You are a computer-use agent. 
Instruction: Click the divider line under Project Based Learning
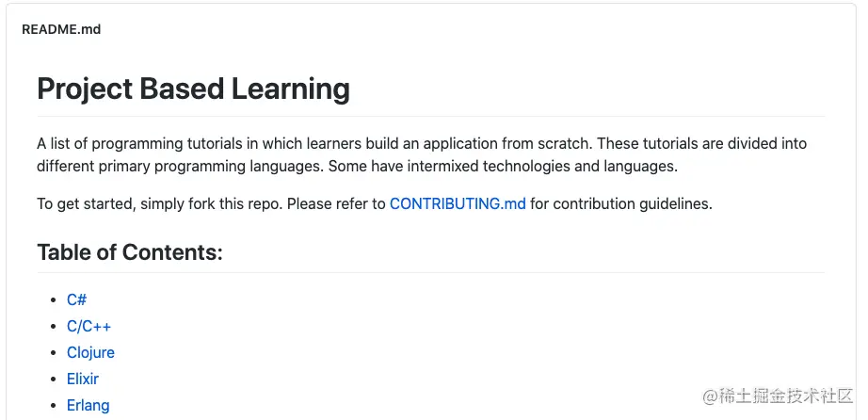(x=430, y=117)
